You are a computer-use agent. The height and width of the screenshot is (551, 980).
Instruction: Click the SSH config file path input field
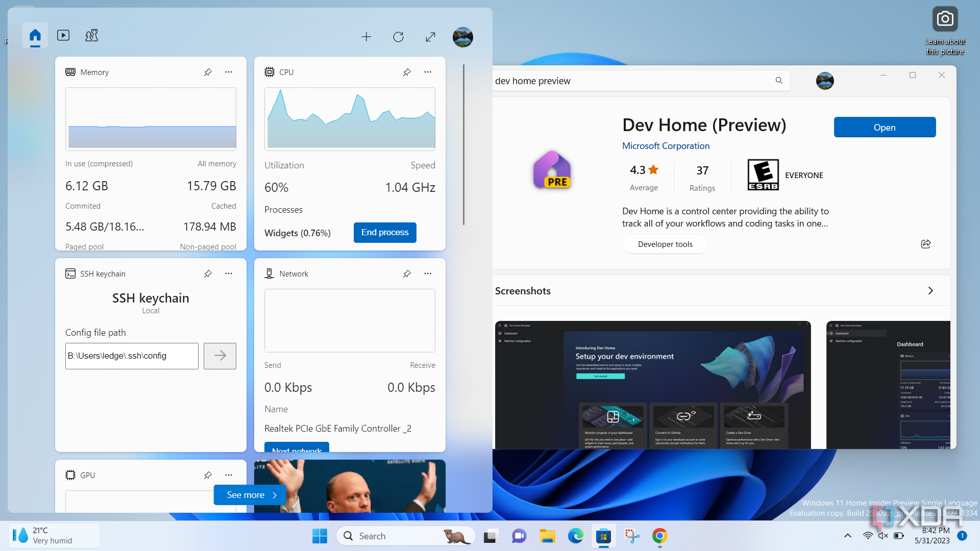pyautogui.click(x=132, y=356)
